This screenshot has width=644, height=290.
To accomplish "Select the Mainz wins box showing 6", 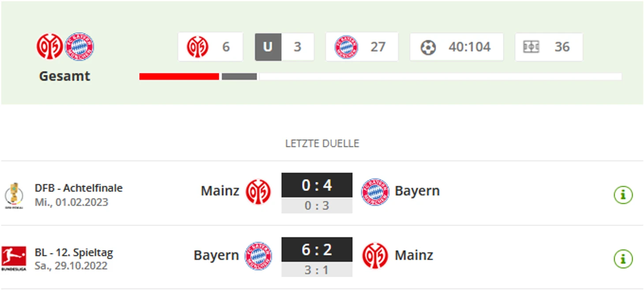I will point(210,47).
